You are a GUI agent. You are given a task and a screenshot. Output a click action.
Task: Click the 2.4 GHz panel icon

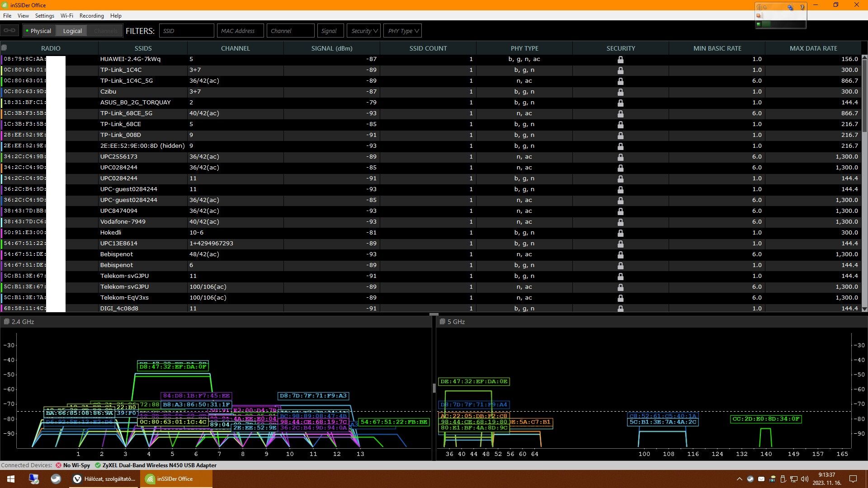[6, 321]
